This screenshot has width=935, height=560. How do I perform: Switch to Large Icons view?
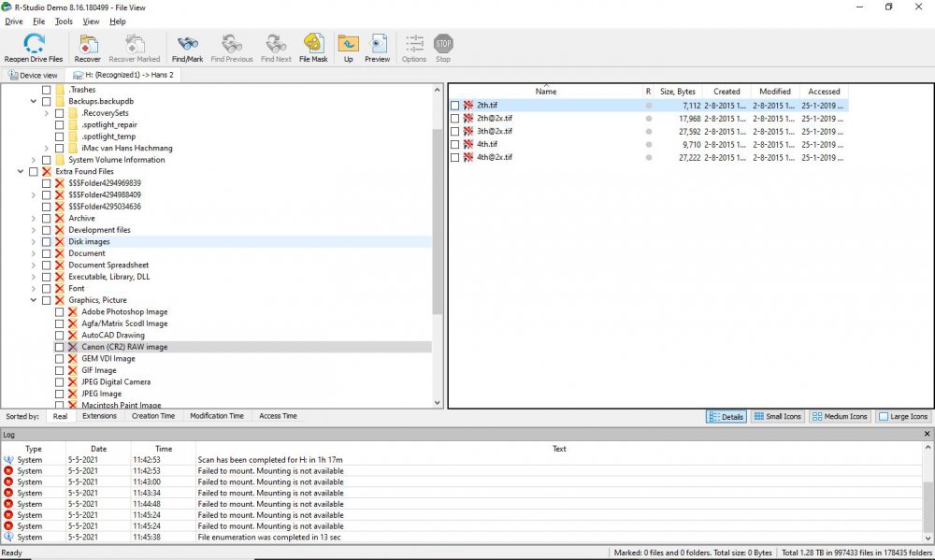coord(903,416)
